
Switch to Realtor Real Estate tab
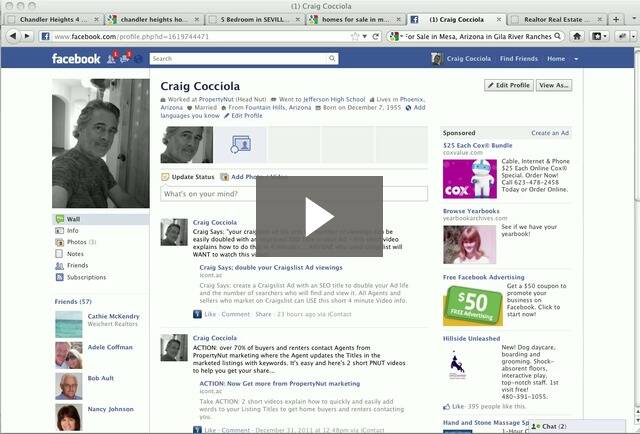557,19
